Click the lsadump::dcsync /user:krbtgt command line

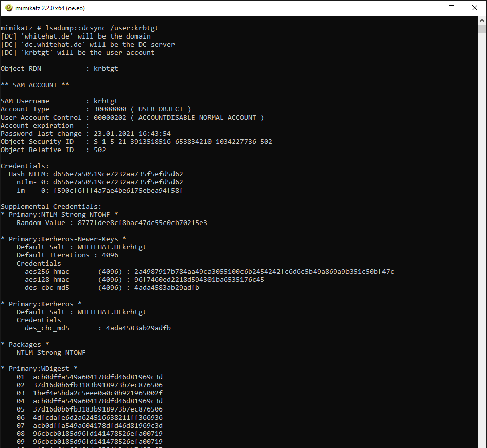pyautogui.click(x=80, y=28)
